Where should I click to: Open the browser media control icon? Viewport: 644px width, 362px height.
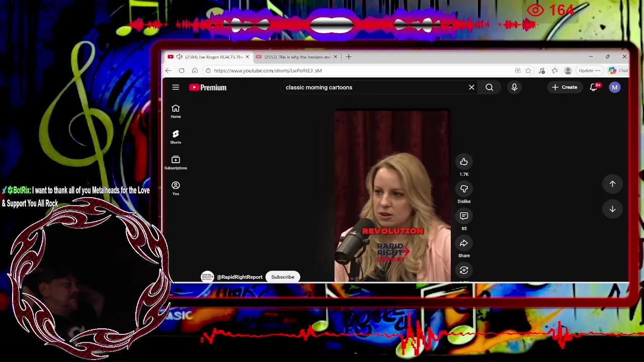(x=542, y=70)
